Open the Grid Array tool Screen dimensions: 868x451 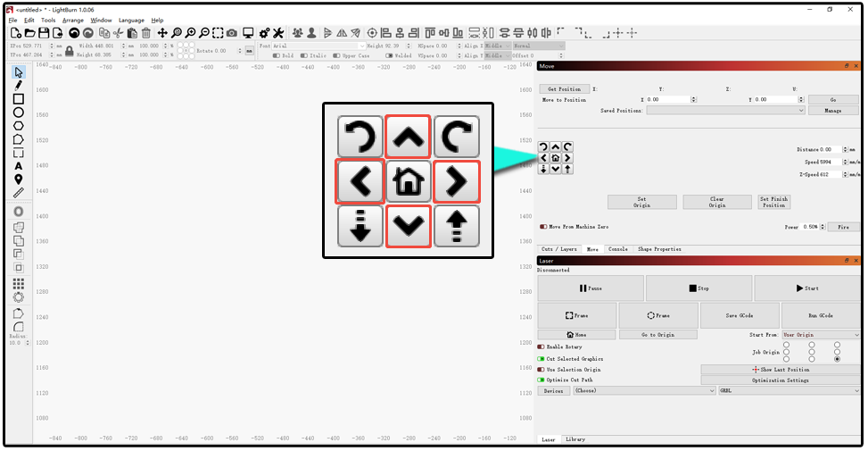coord(18,284)
